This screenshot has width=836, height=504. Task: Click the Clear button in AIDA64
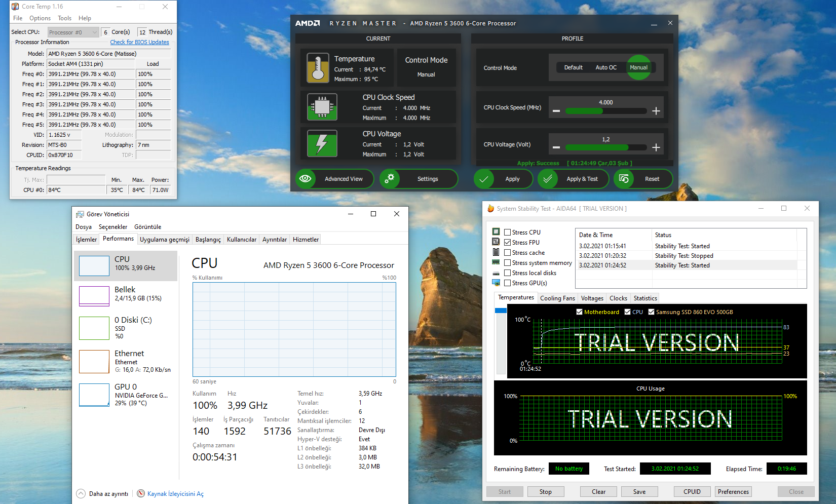598,492
